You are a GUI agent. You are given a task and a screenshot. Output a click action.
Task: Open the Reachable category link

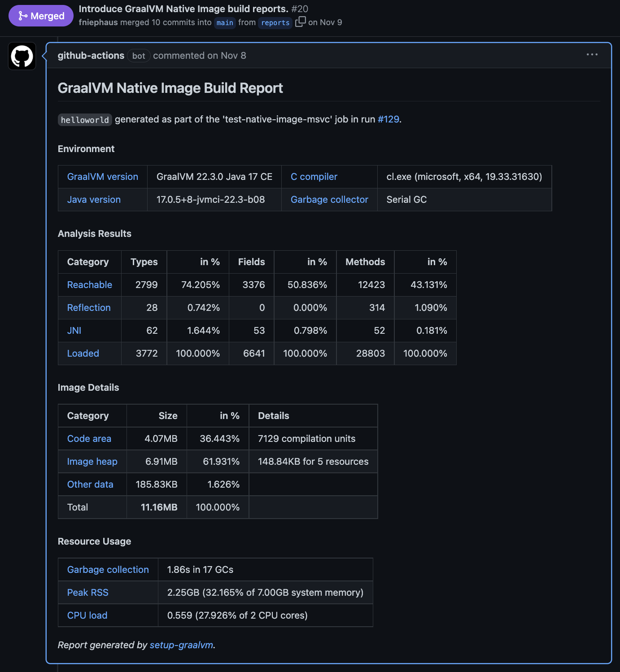90,285
